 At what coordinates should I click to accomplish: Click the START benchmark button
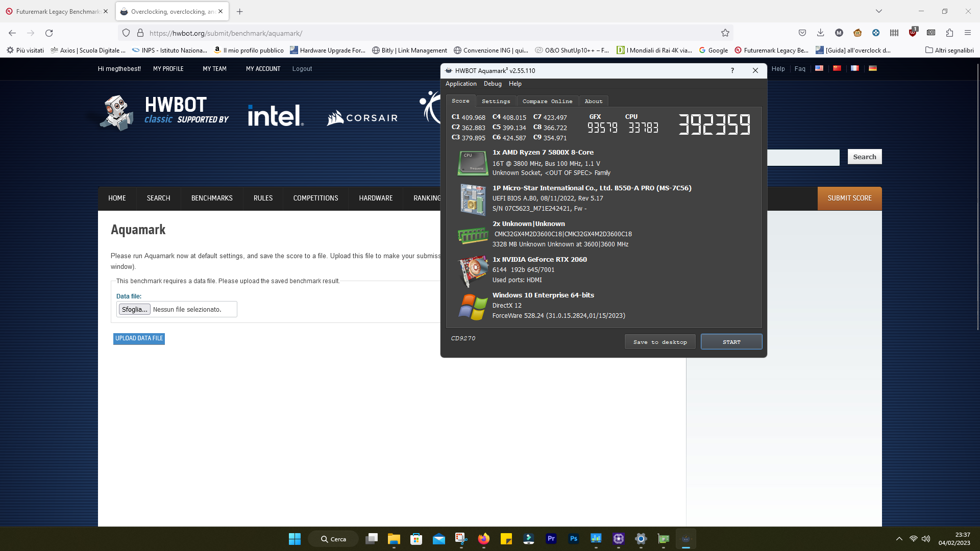click(731, 342)
